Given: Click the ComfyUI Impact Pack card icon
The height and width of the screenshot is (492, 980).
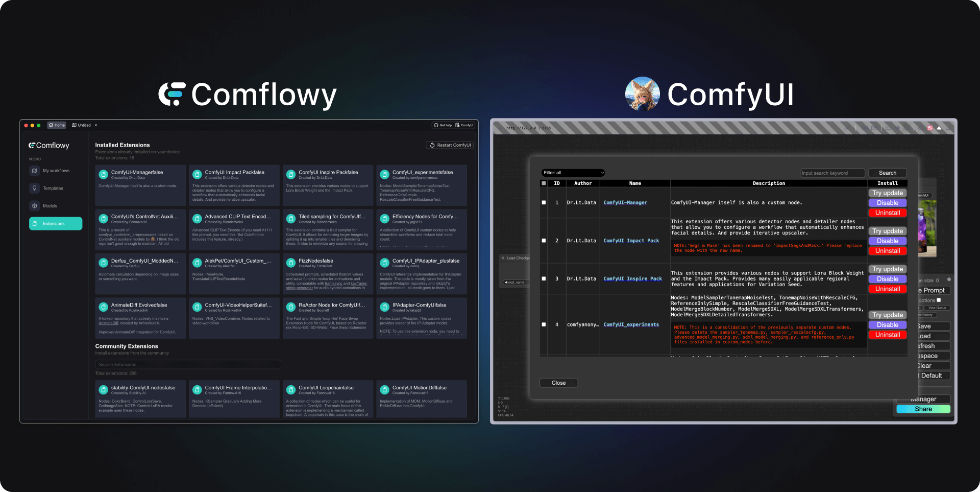Looking at the screenshot, I should (197, 175).
